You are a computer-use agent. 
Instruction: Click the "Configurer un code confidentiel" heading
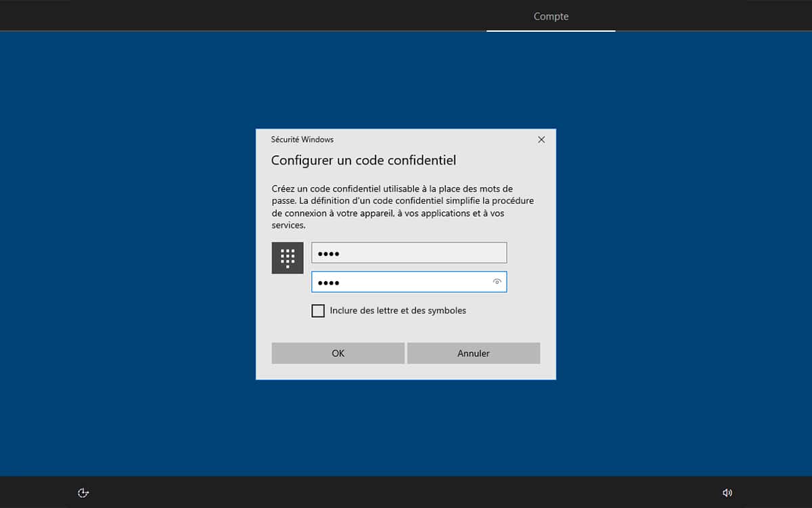point(363,161)
